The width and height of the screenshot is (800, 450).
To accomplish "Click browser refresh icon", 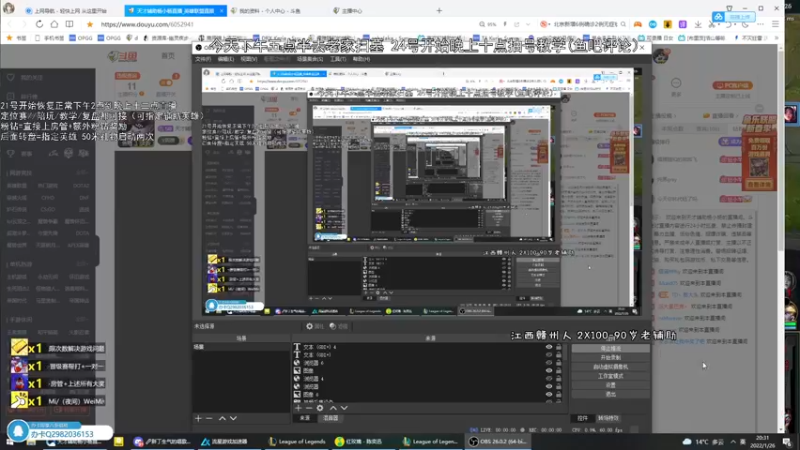I will 39,24.
